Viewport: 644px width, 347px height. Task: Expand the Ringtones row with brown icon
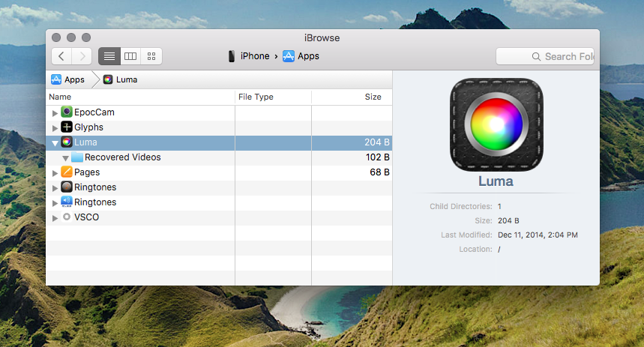point(55,188)
